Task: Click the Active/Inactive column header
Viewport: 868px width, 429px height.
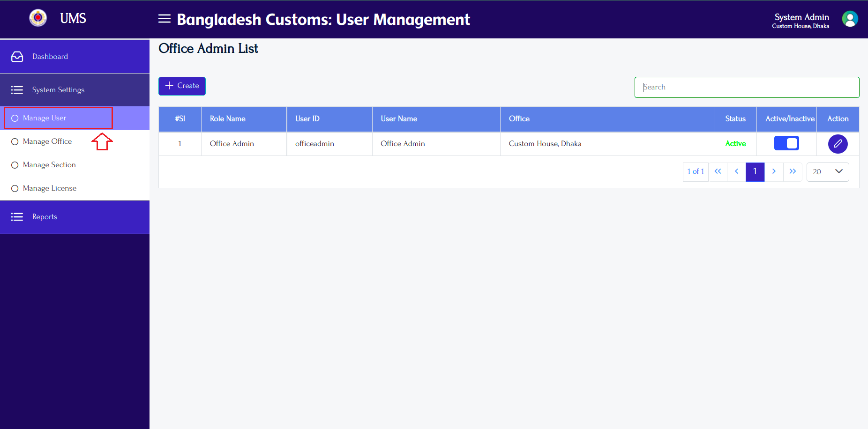Action: [x=786, y=119]
